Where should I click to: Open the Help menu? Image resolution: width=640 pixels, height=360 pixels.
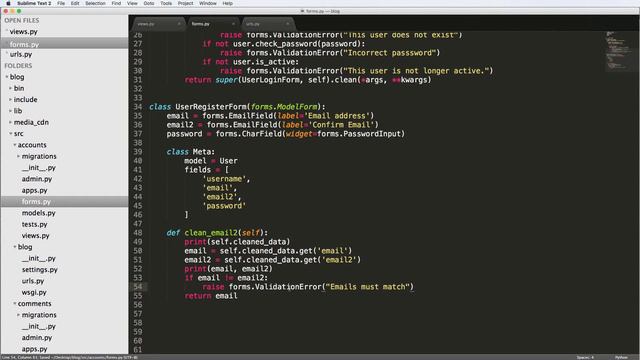tap(227, 3)
